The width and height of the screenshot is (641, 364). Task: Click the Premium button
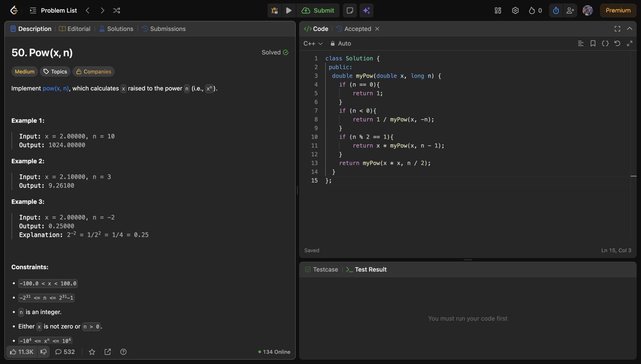[x=618, y=10]
